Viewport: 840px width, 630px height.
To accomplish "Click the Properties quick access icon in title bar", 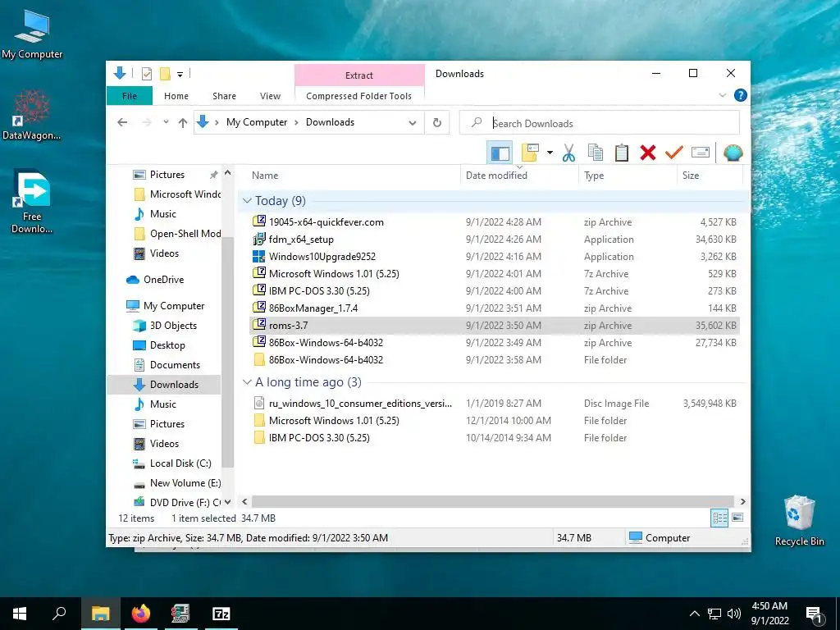I will 147,74.
